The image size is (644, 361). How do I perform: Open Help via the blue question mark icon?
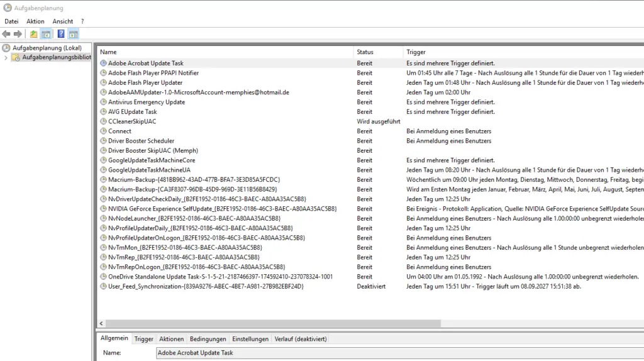(61, 34)
